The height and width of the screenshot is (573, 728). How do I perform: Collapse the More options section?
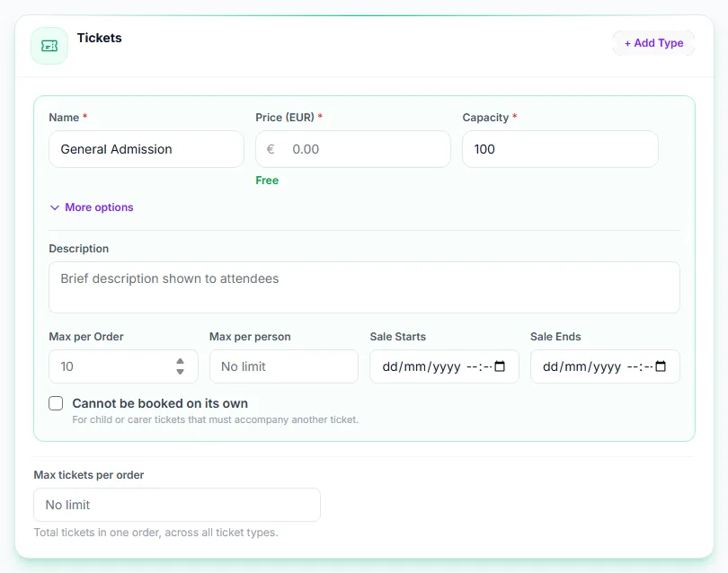pos(92,207)
